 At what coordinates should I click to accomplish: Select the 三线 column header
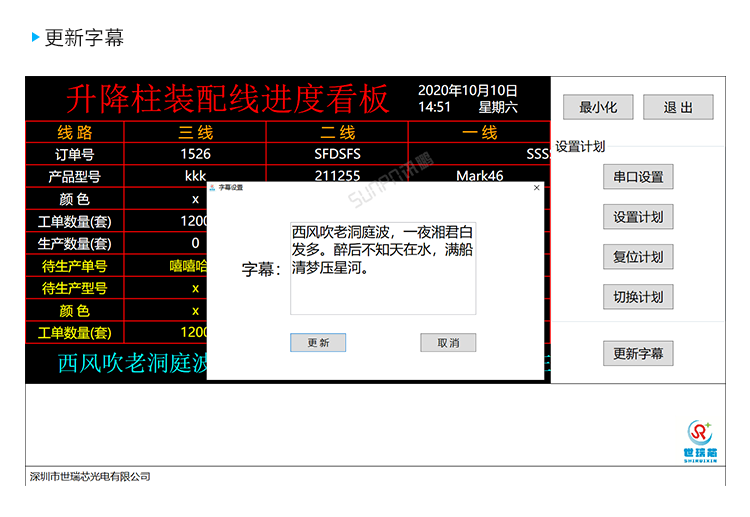[x=195, y=133]
